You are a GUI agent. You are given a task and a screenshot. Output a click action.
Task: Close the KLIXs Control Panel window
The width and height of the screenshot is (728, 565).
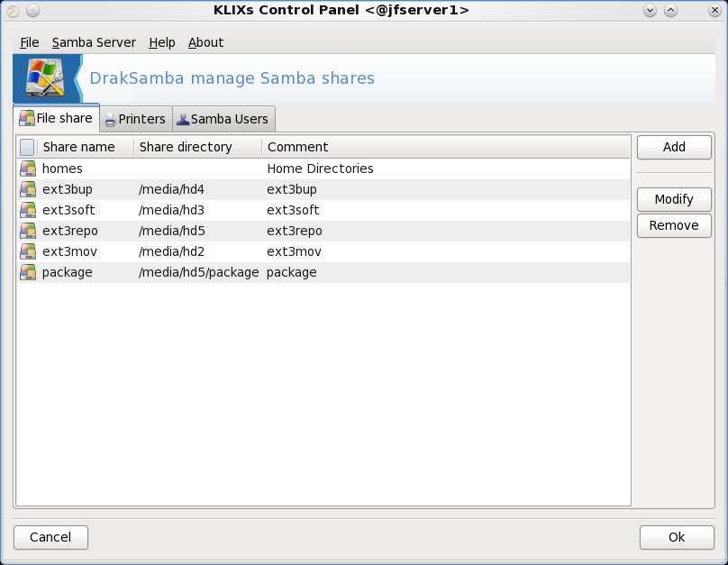(x=715, y=10)
